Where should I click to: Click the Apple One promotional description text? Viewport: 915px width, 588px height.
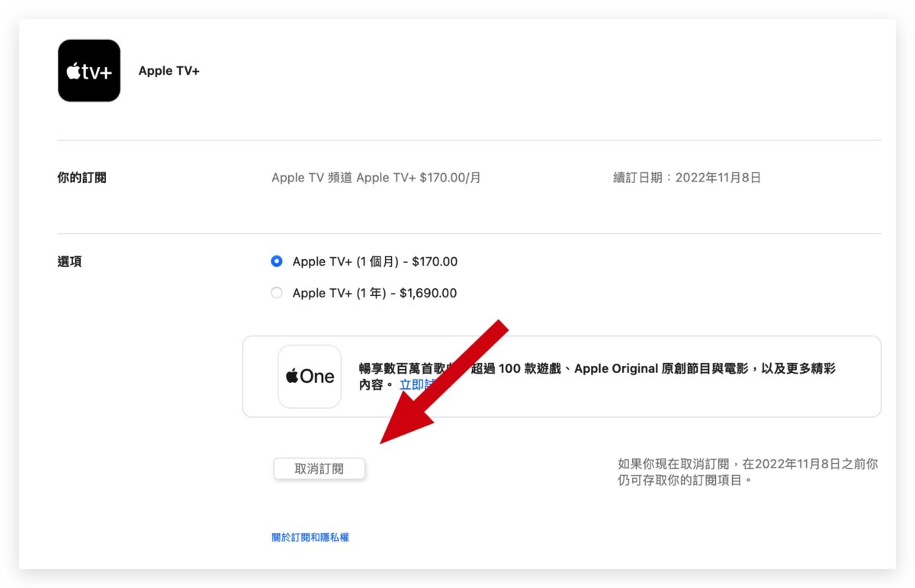598,377
